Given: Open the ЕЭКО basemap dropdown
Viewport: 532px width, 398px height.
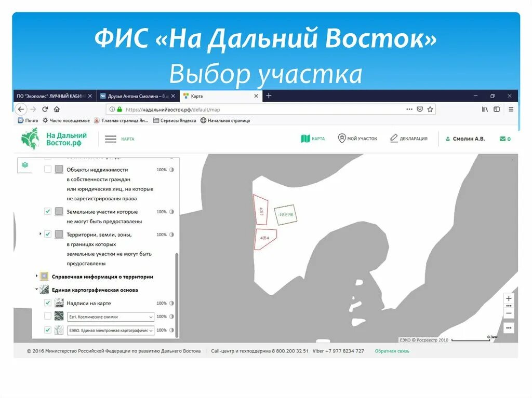Looking at the screenshot, I should pos(151,330).
